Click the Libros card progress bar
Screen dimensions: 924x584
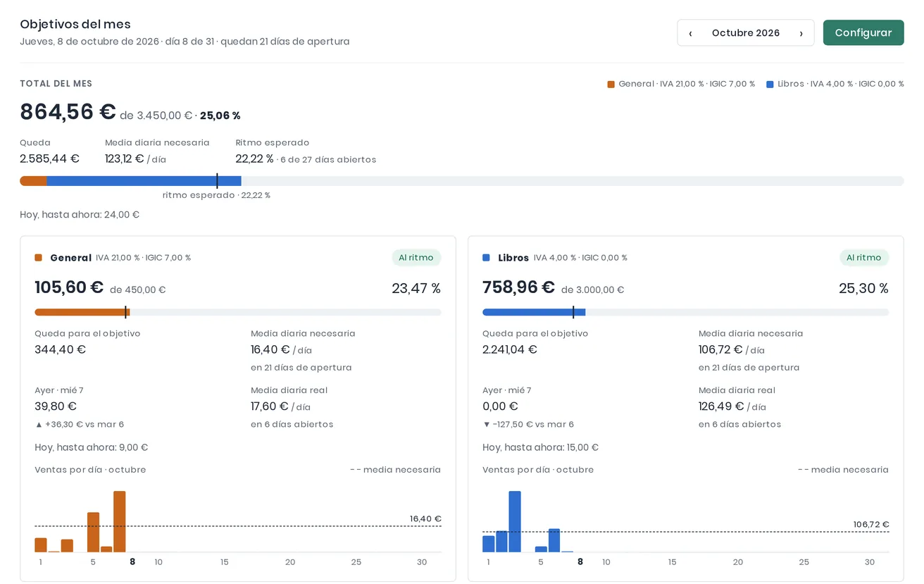(x=685, y=312)
